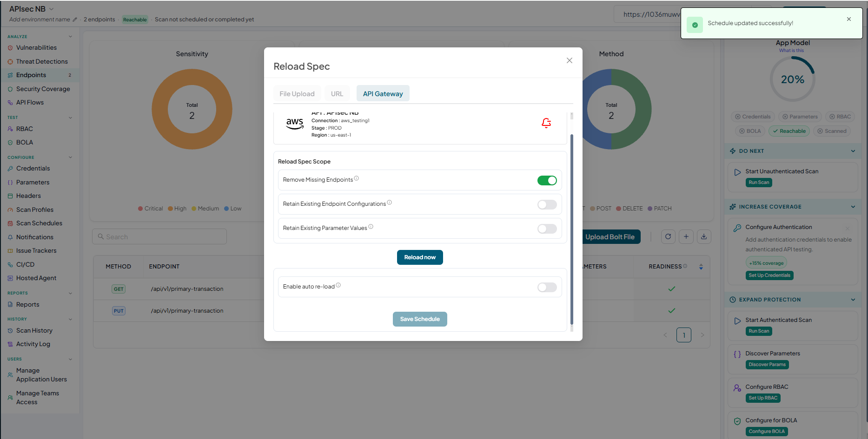Click the Save Schedule button

420,319
